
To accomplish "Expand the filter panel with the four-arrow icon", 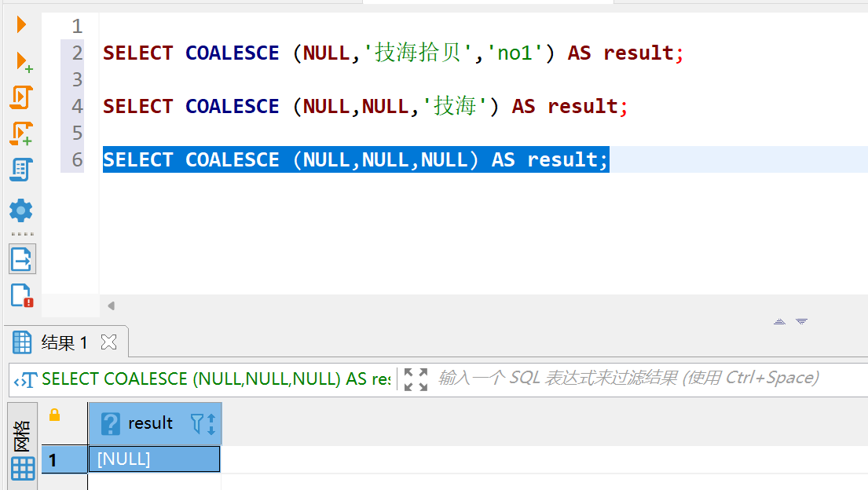I will point(416,380).
